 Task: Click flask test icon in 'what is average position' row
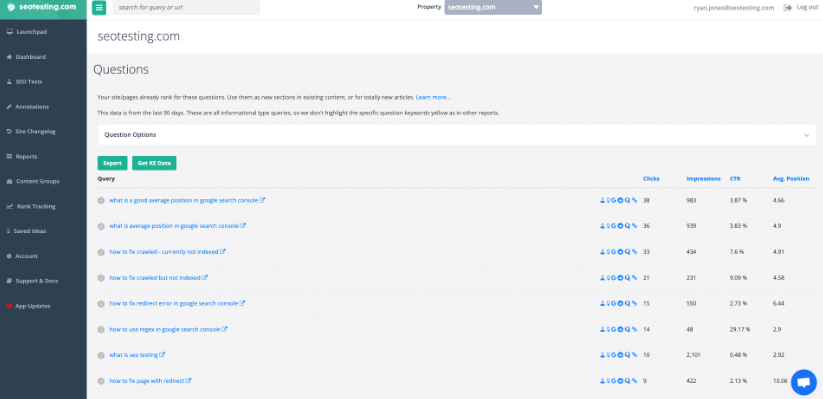pyautogui.click(x=603, y=226)
